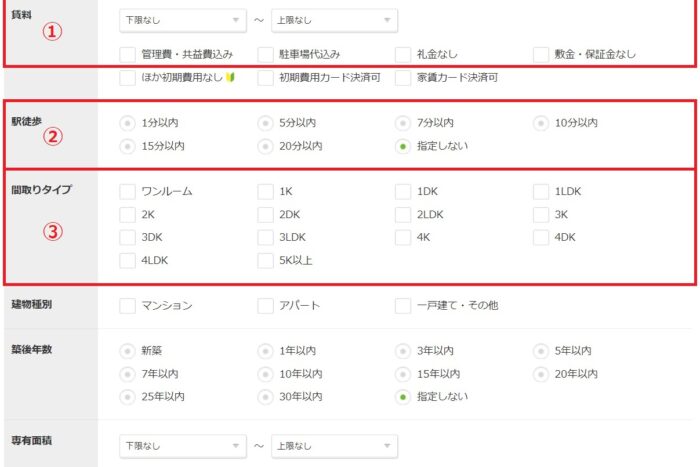
Task: Open the 専有面積 upper limit dropdown
Action: [x=334, y=446]
